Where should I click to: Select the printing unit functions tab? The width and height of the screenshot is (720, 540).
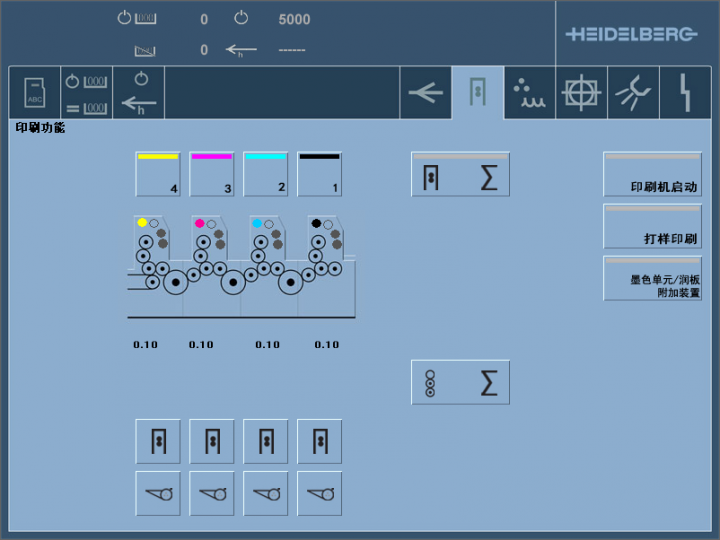pyautogui.click(x=478, y=92)
